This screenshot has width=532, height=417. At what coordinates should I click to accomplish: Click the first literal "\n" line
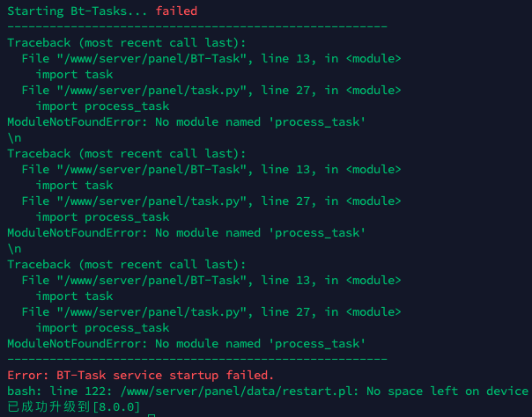[14, 137]
